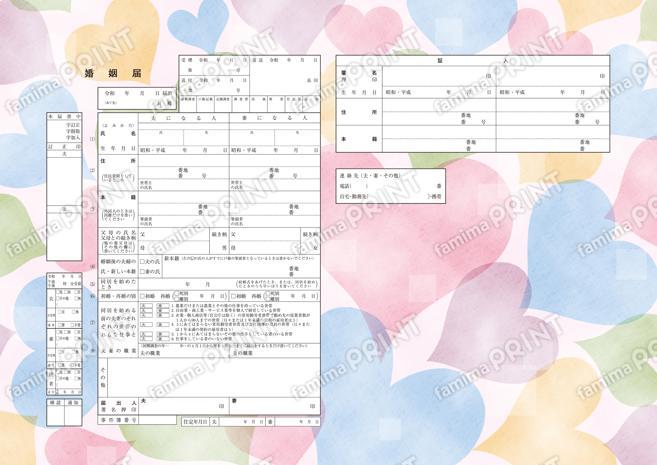Click wife's 住所 address field
This screenshot has height=465, width=657.
275,167
